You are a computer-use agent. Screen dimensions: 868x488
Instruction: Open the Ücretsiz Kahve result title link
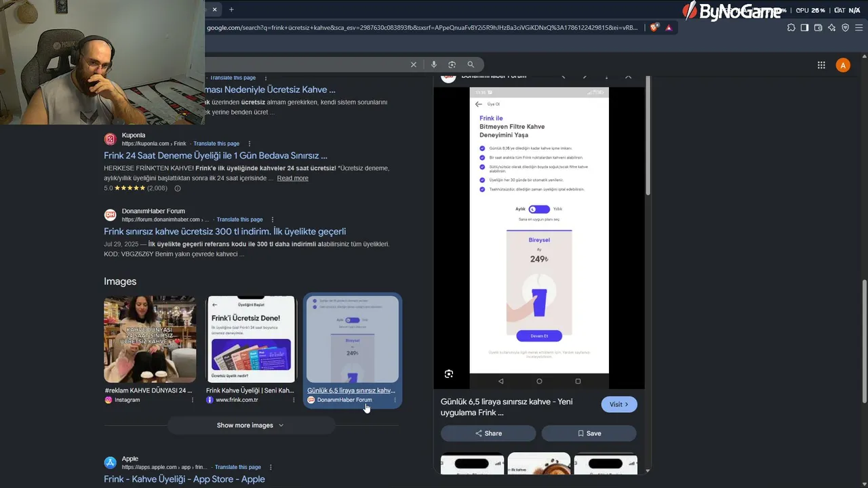click(271, 89)
